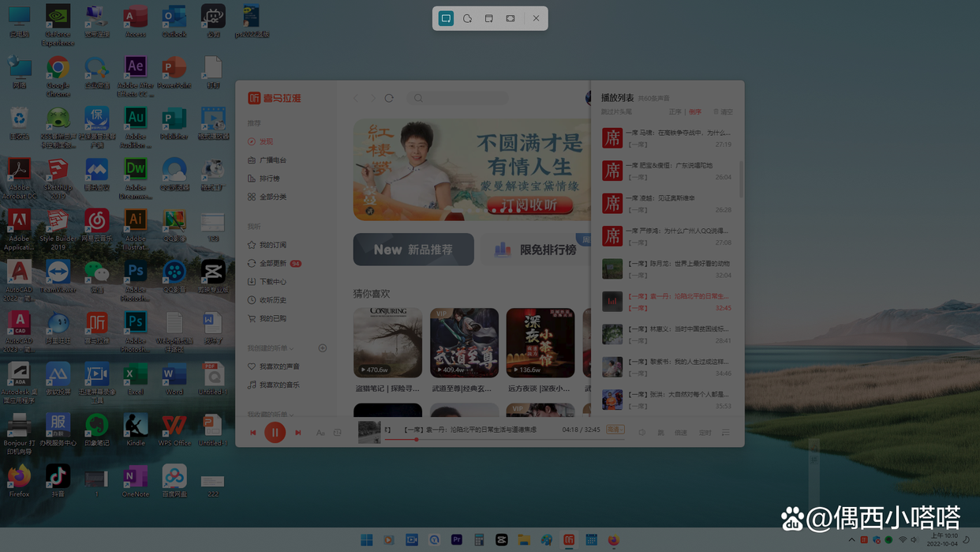Select fullscreen snip mode in snipping toolbar
The width and height of the screenshot is (980, 552).
511,18
